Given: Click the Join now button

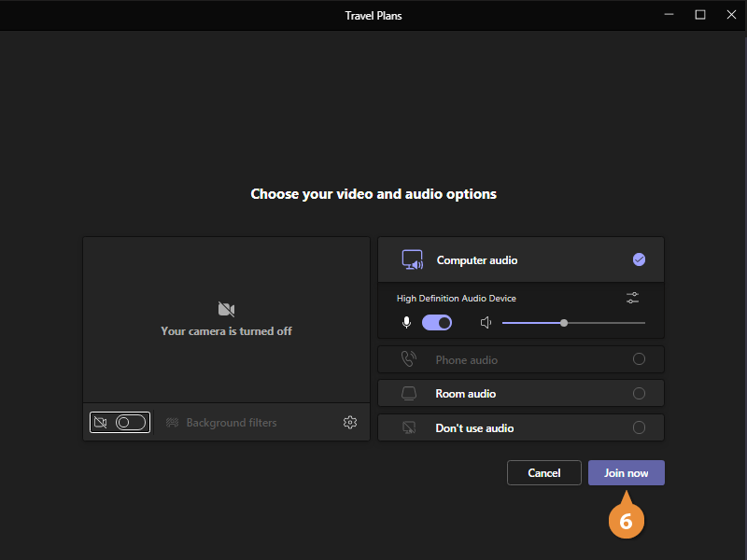Looking at the screenshot, I should point(626,473).
